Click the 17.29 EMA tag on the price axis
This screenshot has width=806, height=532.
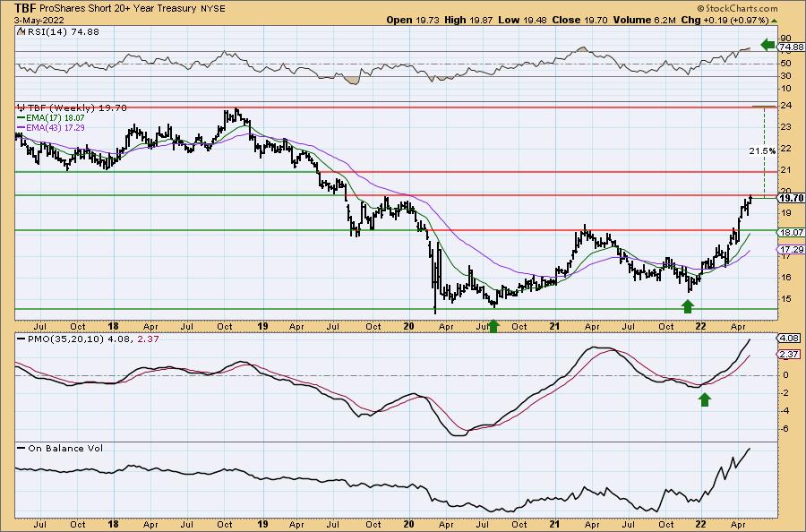click(x=792, y=249)
